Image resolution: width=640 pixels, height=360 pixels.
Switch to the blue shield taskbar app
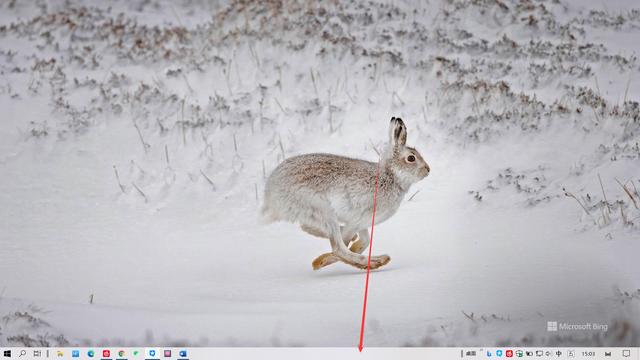152,353
